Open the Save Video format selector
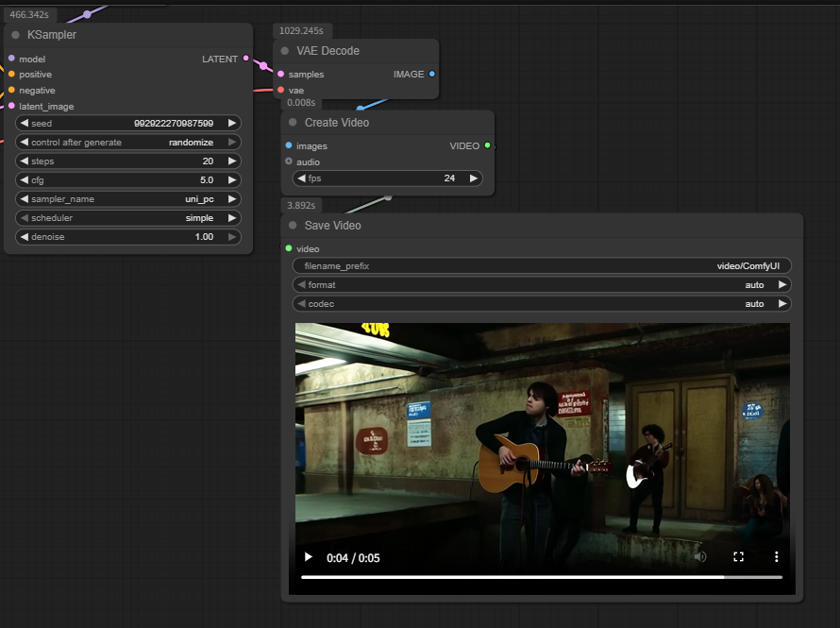Image resolution: width=840 pixels, height=628 pixels. click(x=541, y=285)
